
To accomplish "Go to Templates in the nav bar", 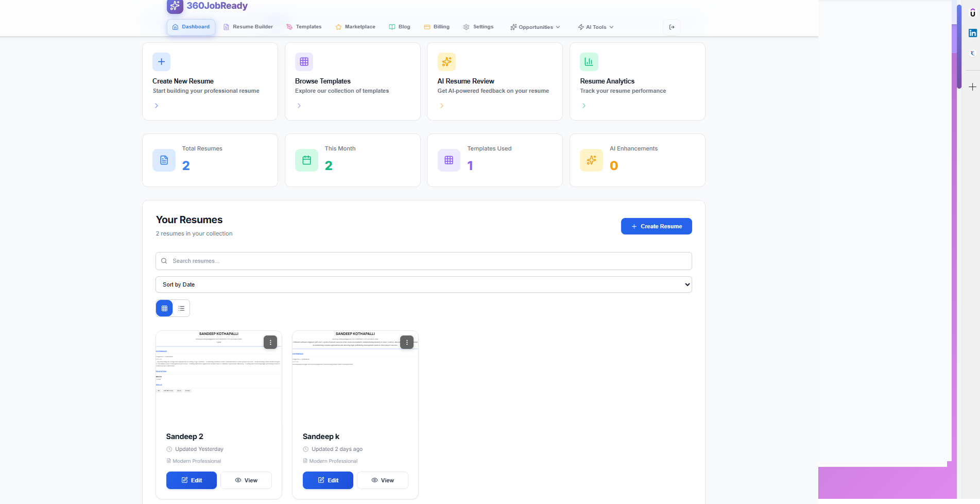I will [304, 27].
